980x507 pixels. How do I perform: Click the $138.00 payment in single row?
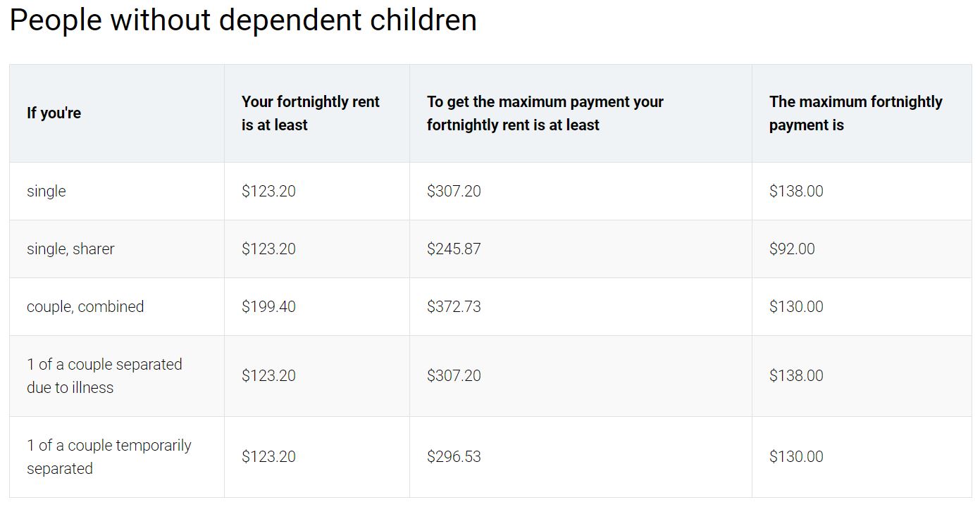(796, 191)
